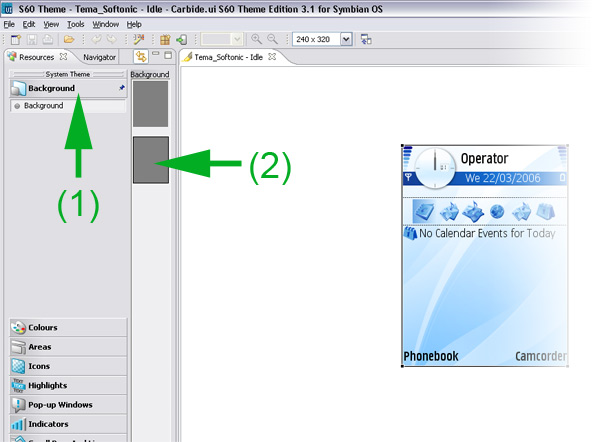The height and width of the screenshot is (442, 600).
Task: Open the 240 x 320 resolution dropdown
Action: [x=346, y=39]
